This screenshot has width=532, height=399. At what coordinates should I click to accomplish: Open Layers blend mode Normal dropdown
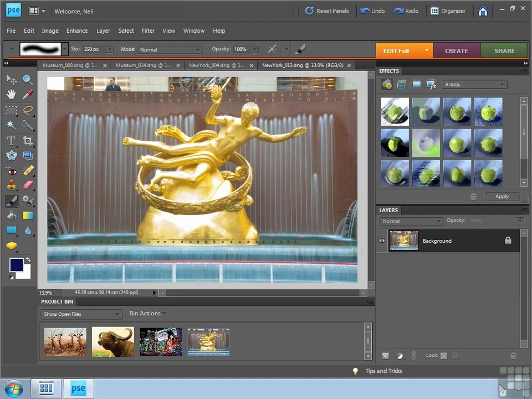[411, 221]
